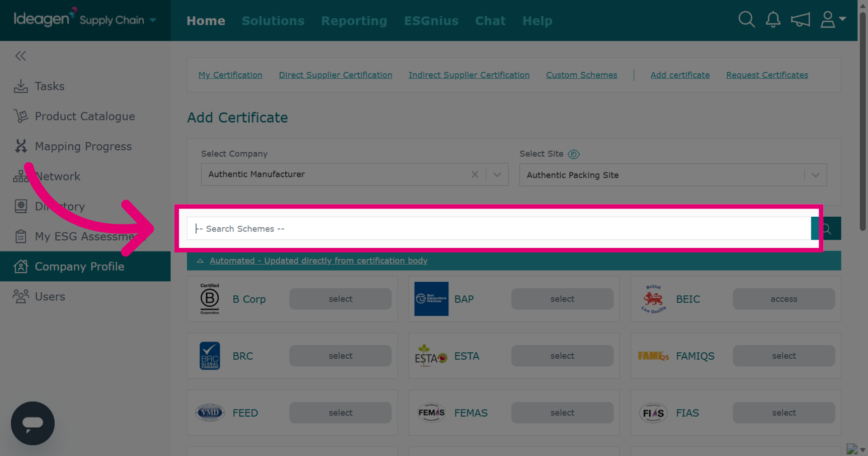The image size is (868, 456).
Task: Click the Product Catalogue cart icon
Action: [21, 116]
